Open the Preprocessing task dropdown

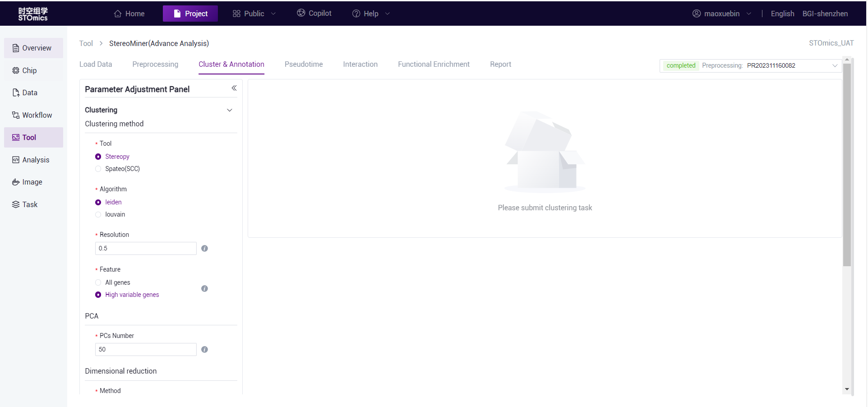(750, 65)
